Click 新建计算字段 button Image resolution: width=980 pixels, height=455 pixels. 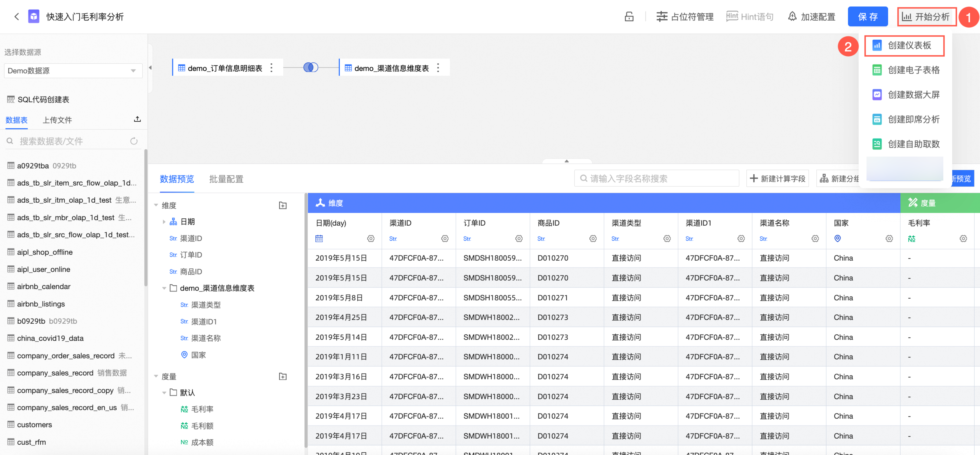tap(778, 179)
